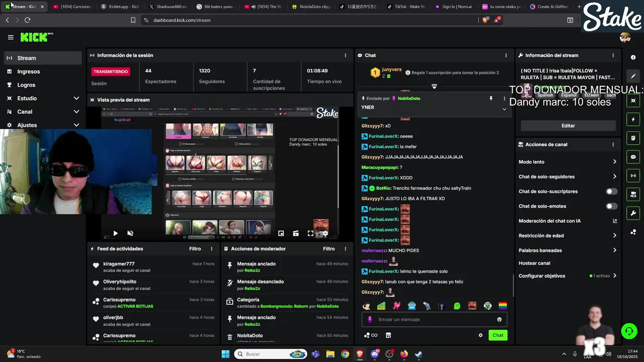644x362 pixels.
Task: Open the emoji picker in chat input
Action: tap(499, 319)
